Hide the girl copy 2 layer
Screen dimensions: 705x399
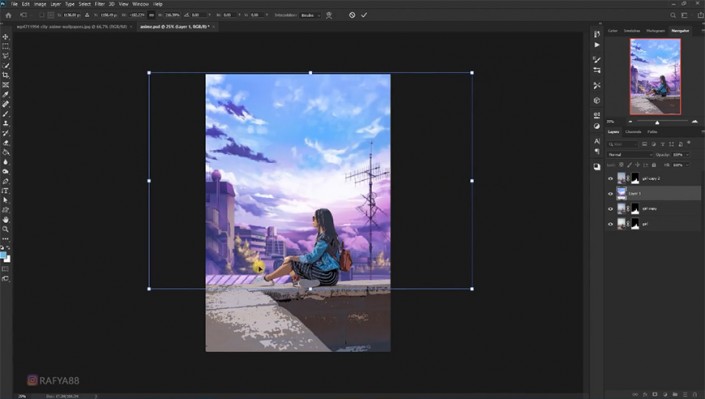tap(610, 179)
